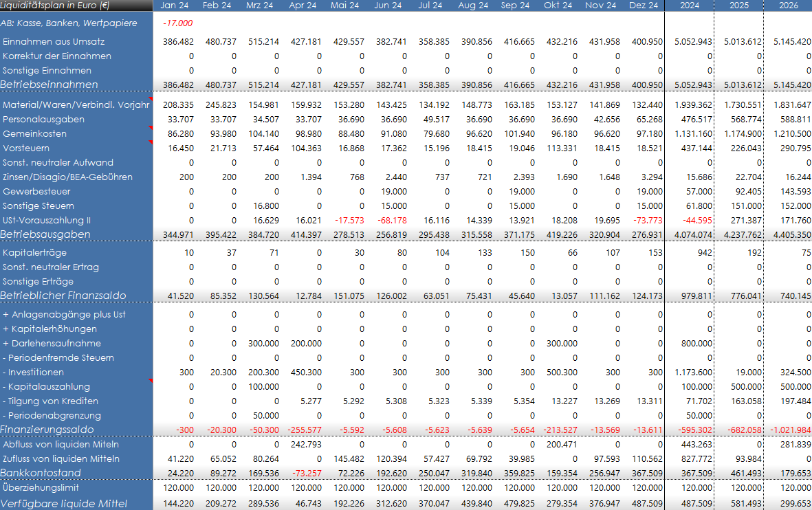The width and height of the screenshot is (812, 510).
Task: Click the Betriebsausgaben summary row label
Action: pyautogui.click(x=46, y=234)
